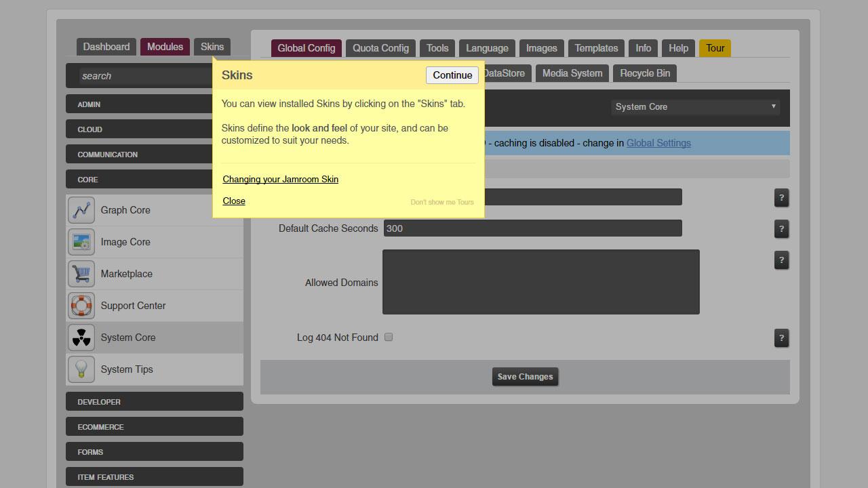Open the Templates tab
This screenshot has width=868, height=488.
coord(596,48)
